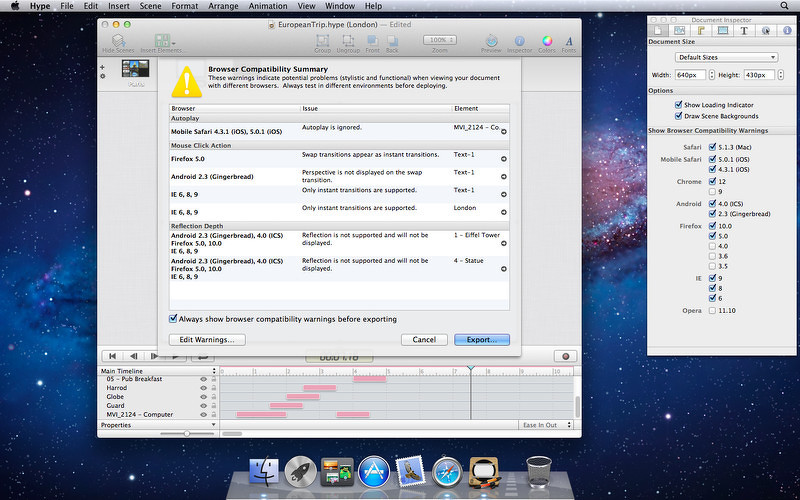Open the Fonts toolbar icon
The image size is (800, 500).
[569, 43]
